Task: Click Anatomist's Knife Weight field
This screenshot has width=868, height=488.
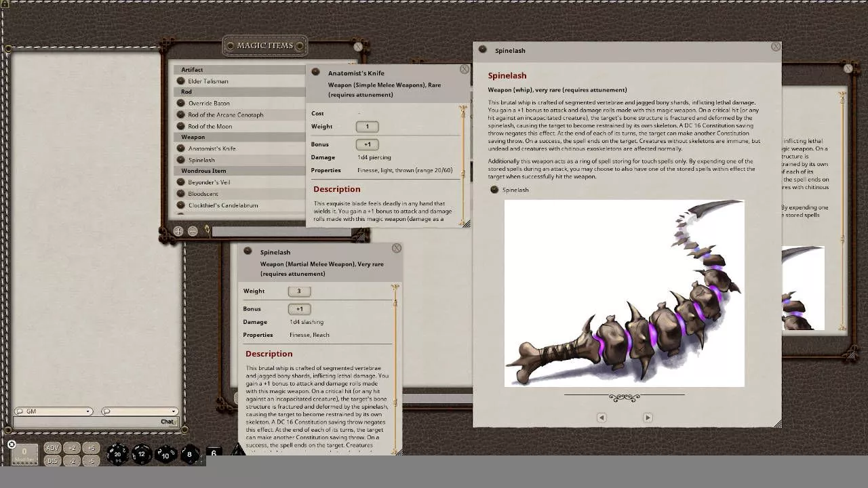Action: [x=367, y=127]
